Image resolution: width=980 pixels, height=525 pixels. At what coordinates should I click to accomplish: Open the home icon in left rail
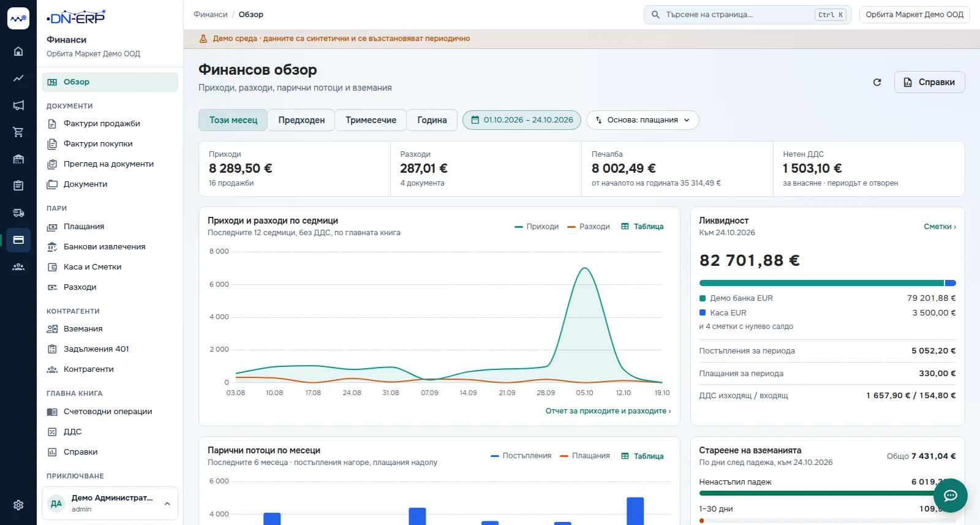click(18, 51)
